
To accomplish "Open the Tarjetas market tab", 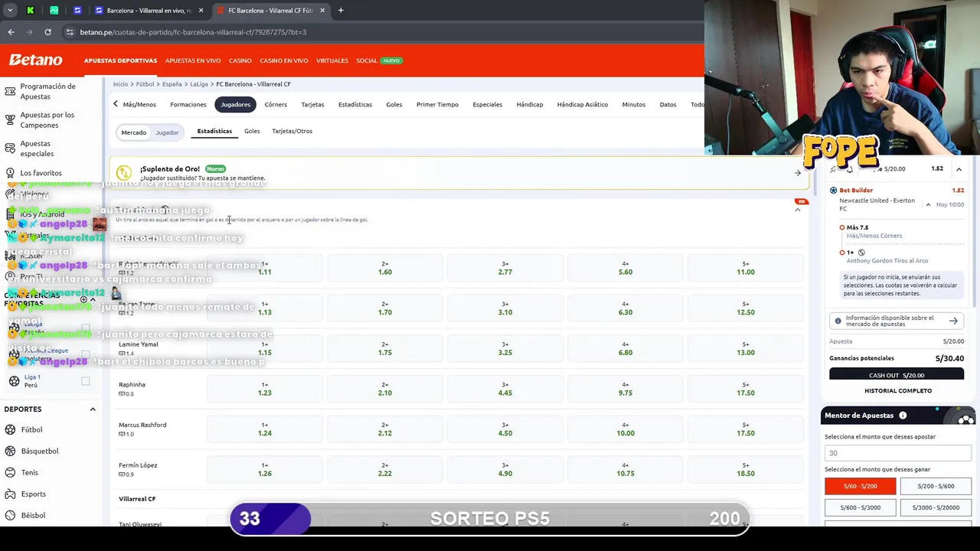I will (312, 104).
